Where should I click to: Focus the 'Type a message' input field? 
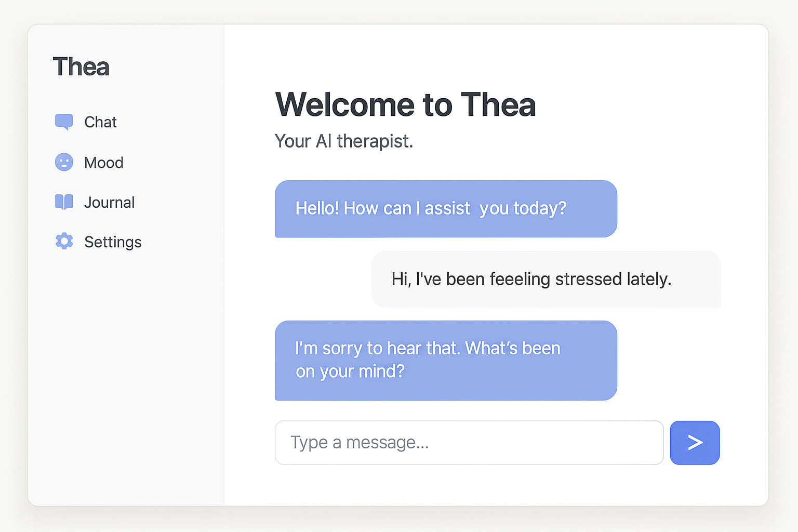click(468, 443)
